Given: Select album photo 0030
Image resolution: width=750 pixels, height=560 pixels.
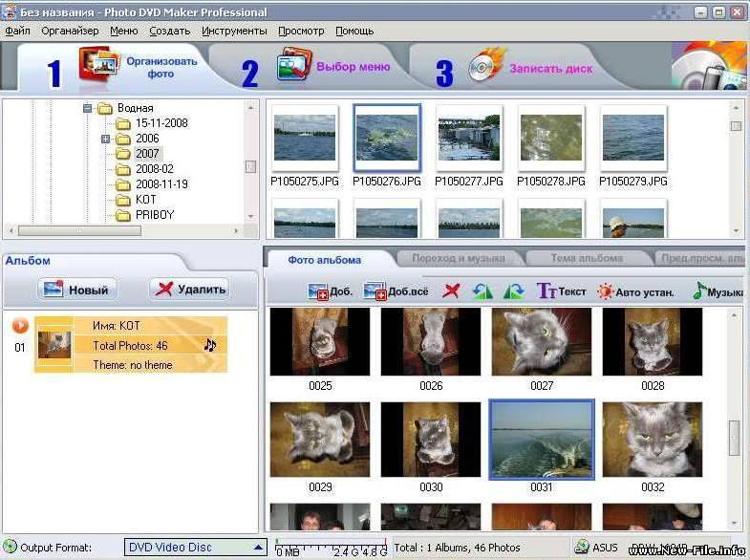Looking at the screenshot, I should pyautogui.click(x=431, y=440).
